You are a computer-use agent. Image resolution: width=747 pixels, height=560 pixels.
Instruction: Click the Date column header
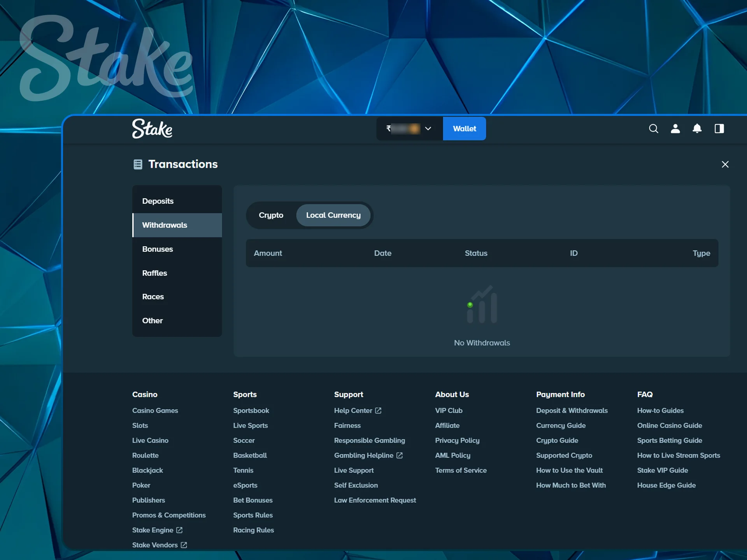[x=383, y=253]
